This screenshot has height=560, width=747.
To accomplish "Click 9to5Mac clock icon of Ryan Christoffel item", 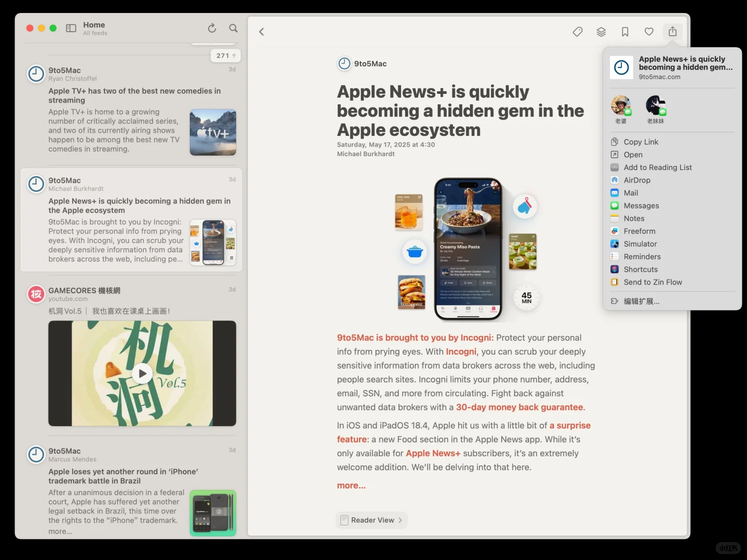I will click(x=36, y=74).
